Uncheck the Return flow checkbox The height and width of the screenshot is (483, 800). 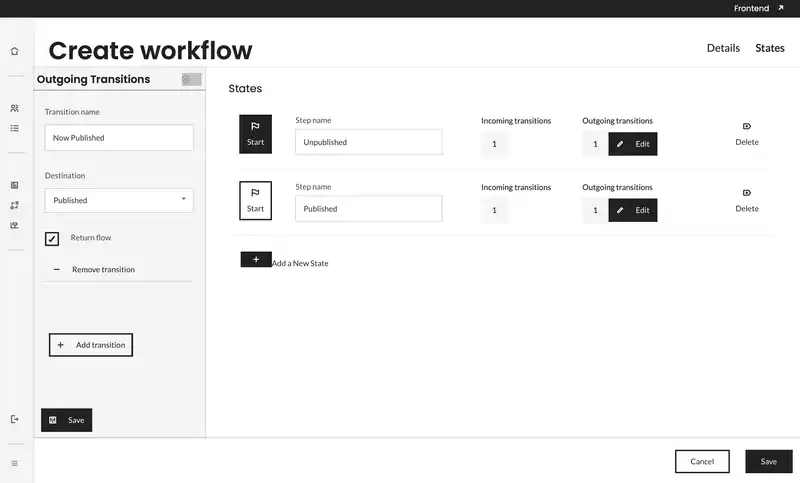[x=52, y=239]
